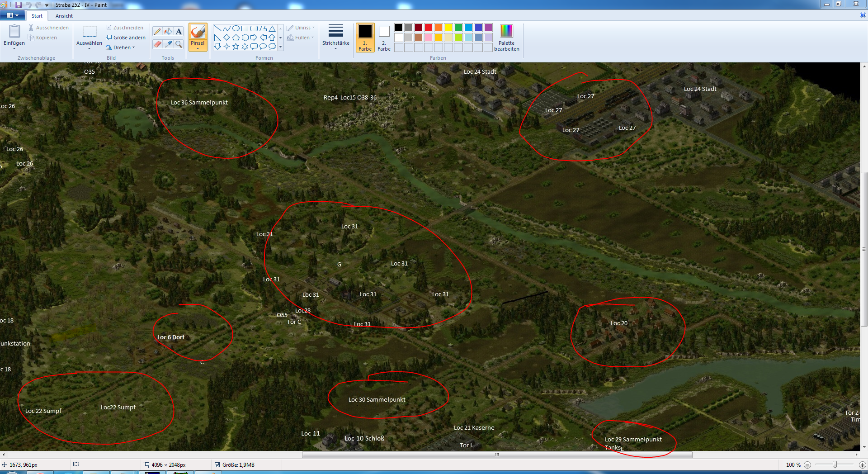The height and width of the screenshot is (474, 868).
Task: Choose the Cloud callout shape
Action: 272,46
